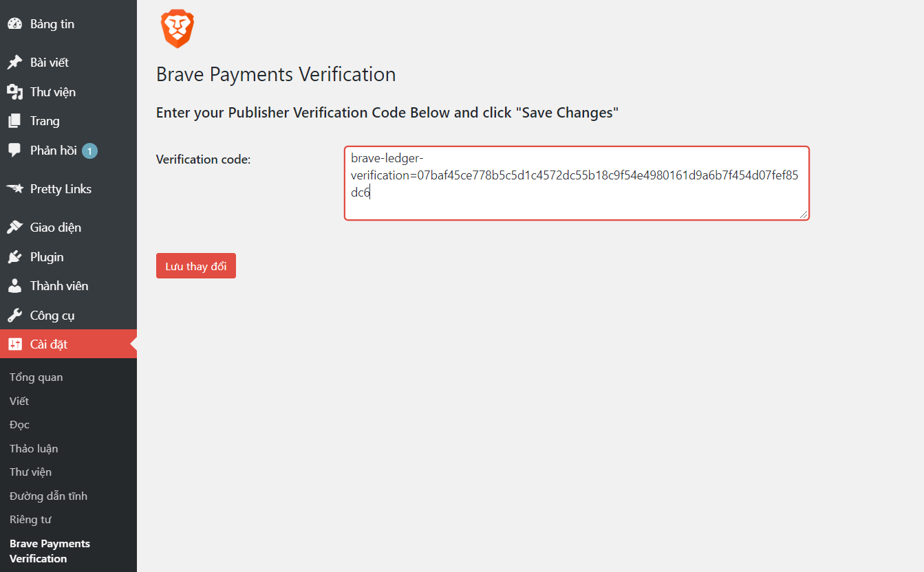924x572 pixels.
Task: Click the Phản hồi pending count badge
Action: (x=89, y=151)
